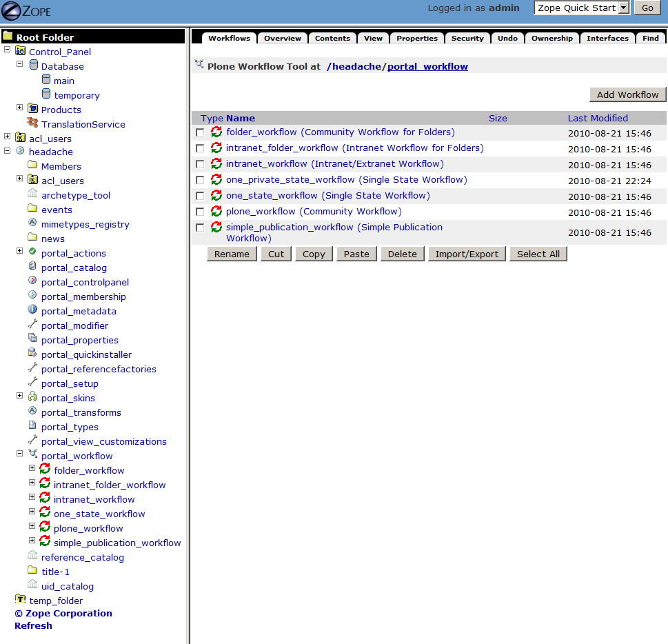Click the temporary database icon
668x644 pixels.
[x=46, y=94]
